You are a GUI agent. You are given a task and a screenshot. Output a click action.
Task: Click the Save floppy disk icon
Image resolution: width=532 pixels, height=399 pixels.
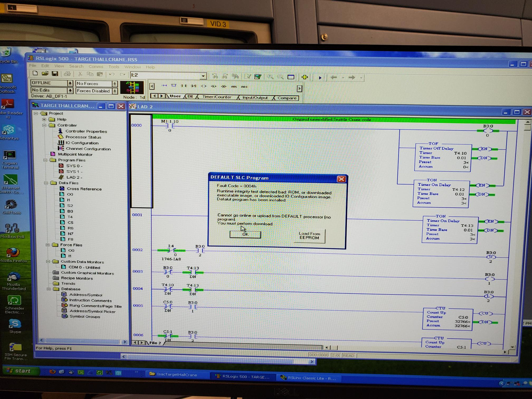(55, 74)
